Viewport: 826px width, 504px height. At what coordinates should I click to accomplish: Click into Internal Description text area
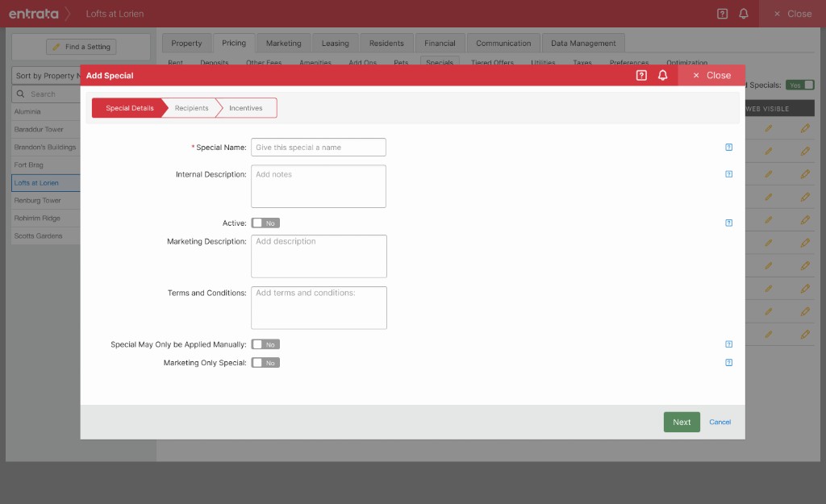pyautogui.click(x=318, y=186)
